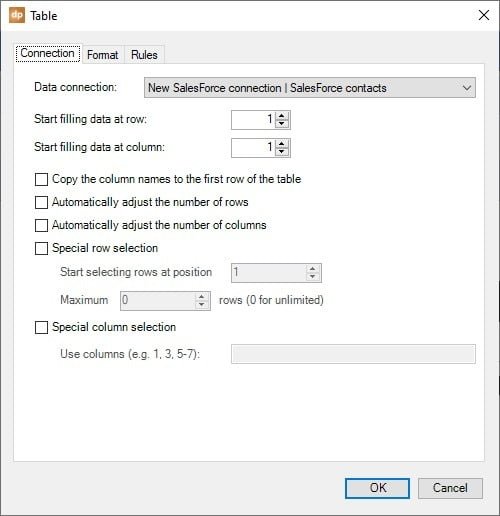Image resolution: width=500 pixels, height=516 pixels.
Task: Expand the Data connection list with the arrow
Action: 467,88
